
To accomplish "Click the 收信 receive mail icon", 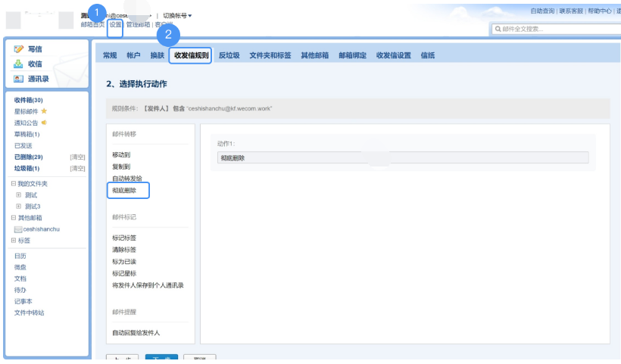I will point(19,64).
